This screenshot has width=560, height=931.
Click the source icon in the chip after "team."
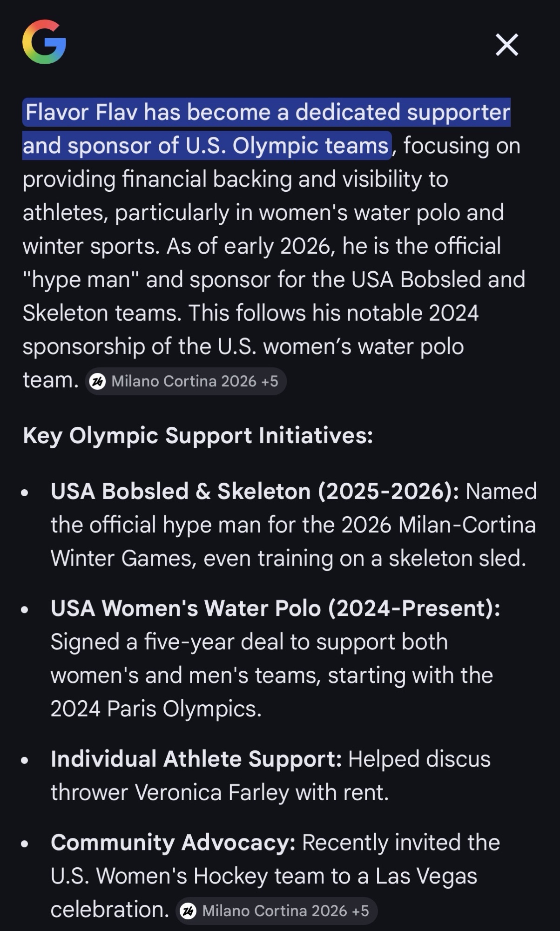97,382
